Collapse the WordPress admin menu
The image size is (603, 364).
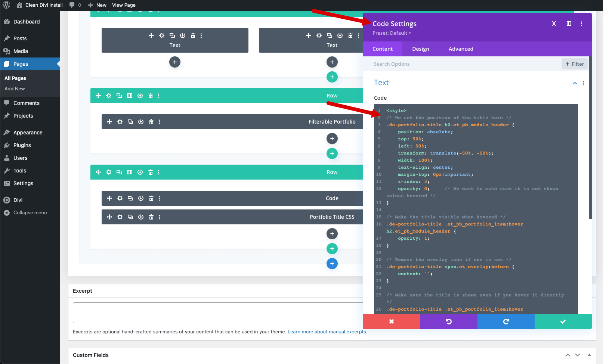(30, 213)
